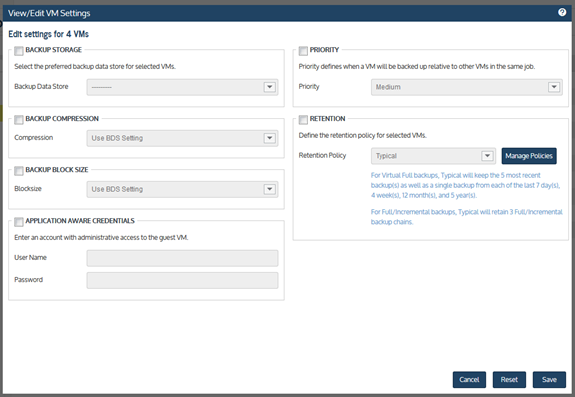Click the Use BDS Setting compression field
The width and height of the screenshot is (575, 397).
pos(182,138)
